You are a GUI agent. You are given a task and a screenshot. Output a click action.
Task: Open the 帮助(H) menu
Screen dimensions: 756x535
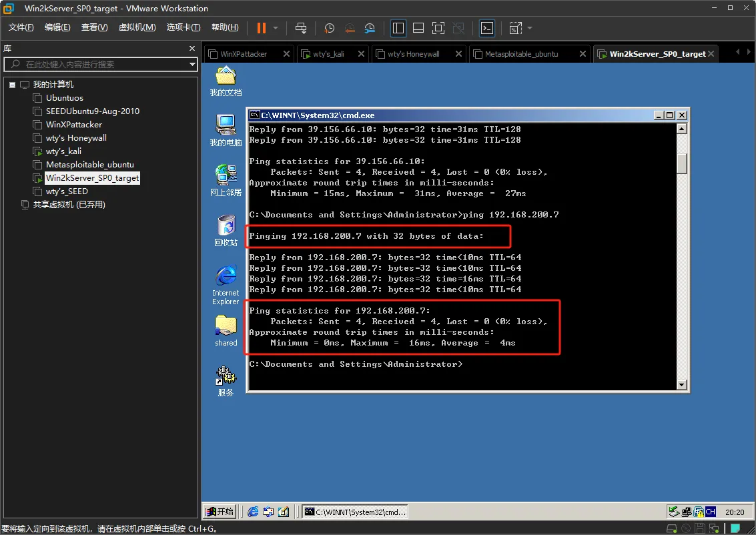[x=225, y=27]
